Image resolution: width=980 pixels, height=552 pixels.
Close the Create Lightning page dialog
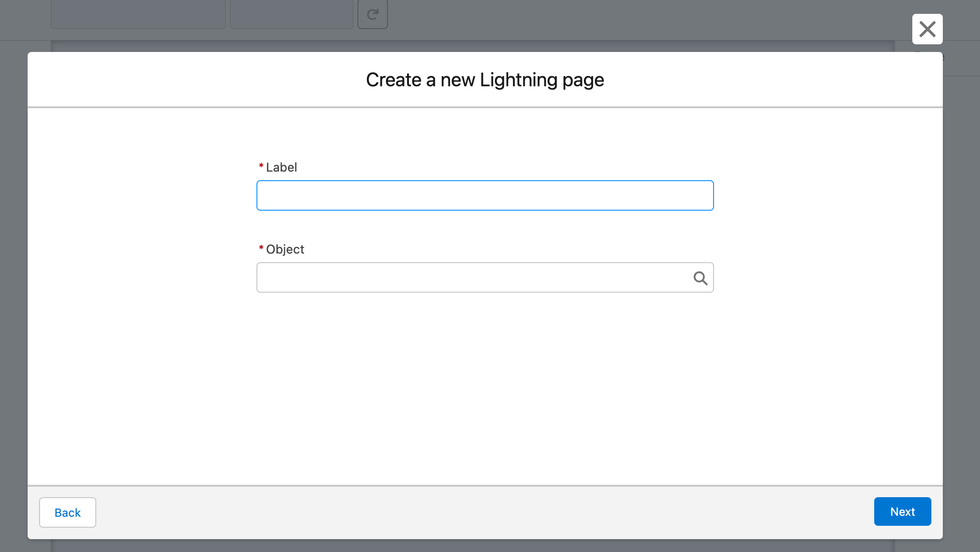(927, 29)
